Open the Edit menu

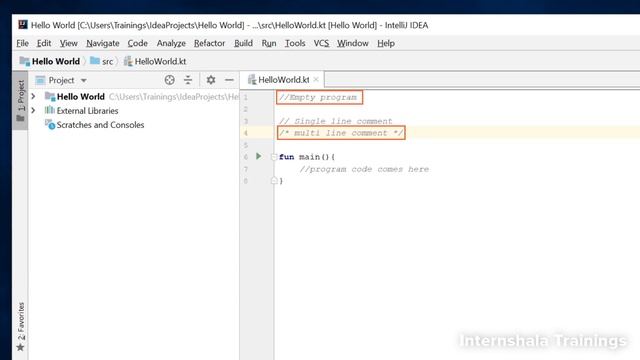pyautogui.click(x=44, y=43)
